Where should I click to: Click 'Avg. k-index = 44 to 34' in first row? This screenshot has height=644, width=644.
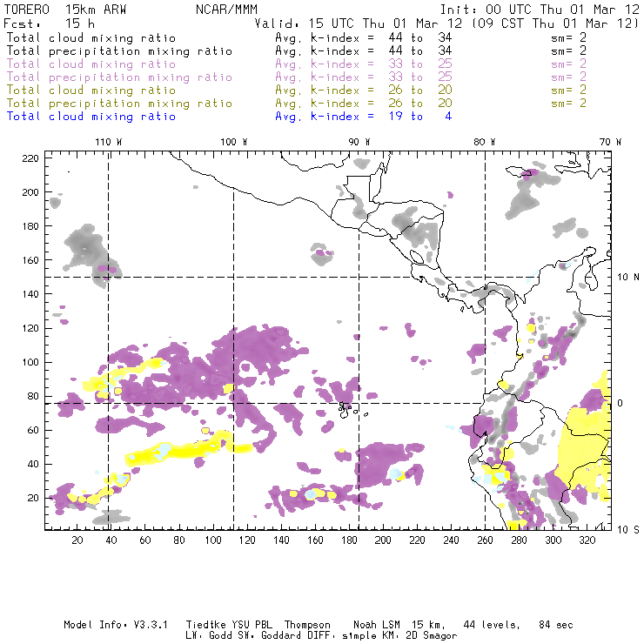pos(364,37)
